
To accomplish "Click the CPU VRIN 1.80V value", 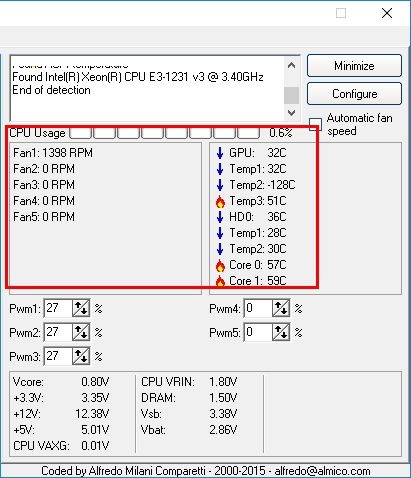I will [223, 382].
